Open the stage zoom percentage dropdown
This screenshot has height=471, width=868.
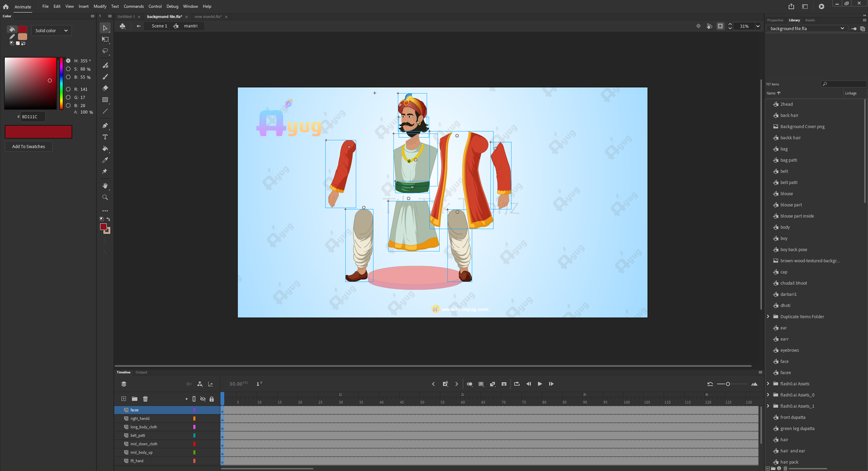[758, 26]
